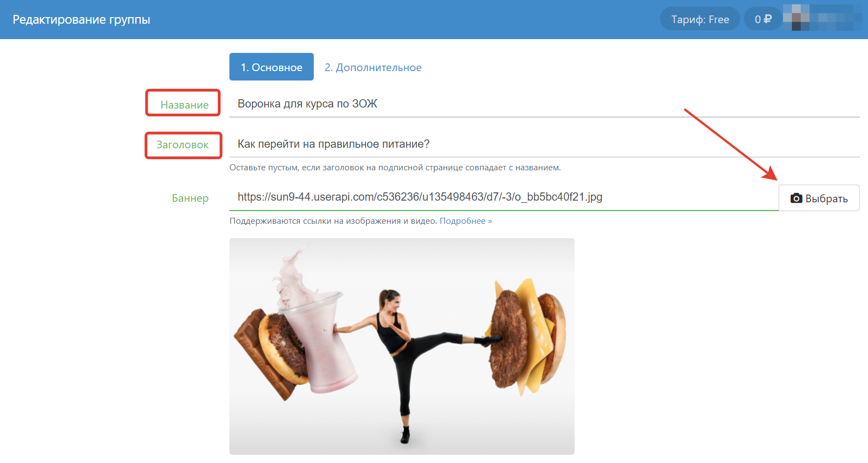Open the "1. Основное" tab

coord(271,67)
